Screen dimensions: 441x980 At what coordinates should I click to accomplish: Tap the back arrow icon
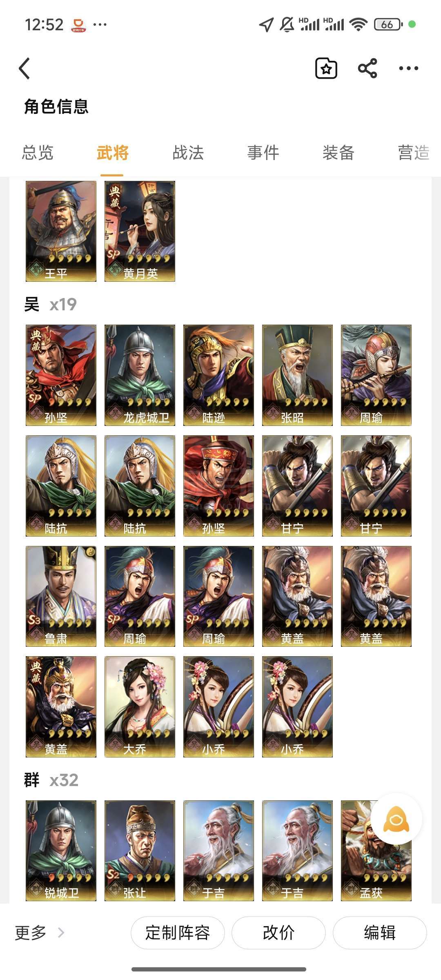pos(24,68)
